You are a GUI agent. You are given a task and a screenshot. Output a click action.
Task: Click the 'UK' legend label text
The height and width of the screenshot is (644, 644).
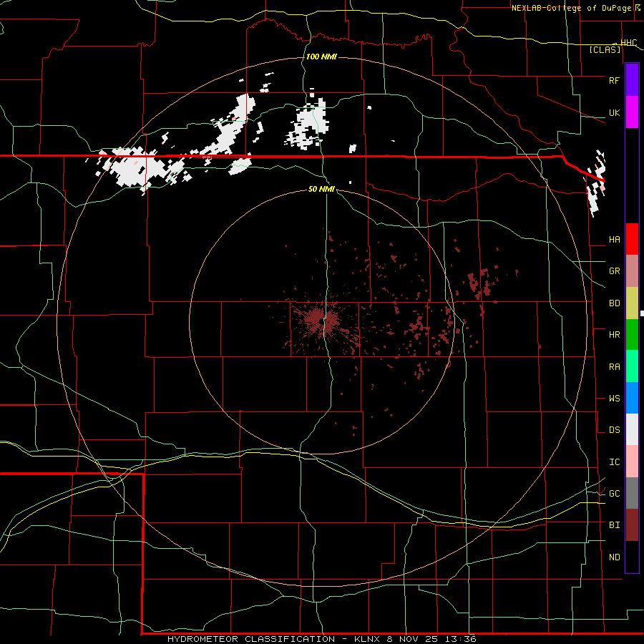click(x=614, y=112)
